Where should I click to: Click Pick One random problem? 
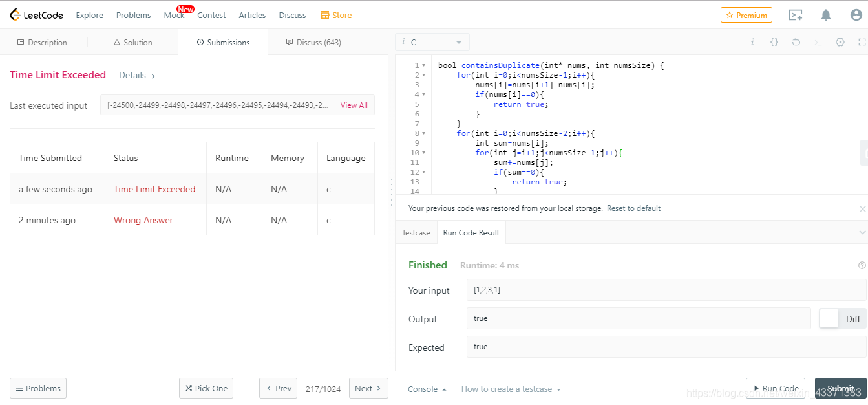[x=206, y=388]
